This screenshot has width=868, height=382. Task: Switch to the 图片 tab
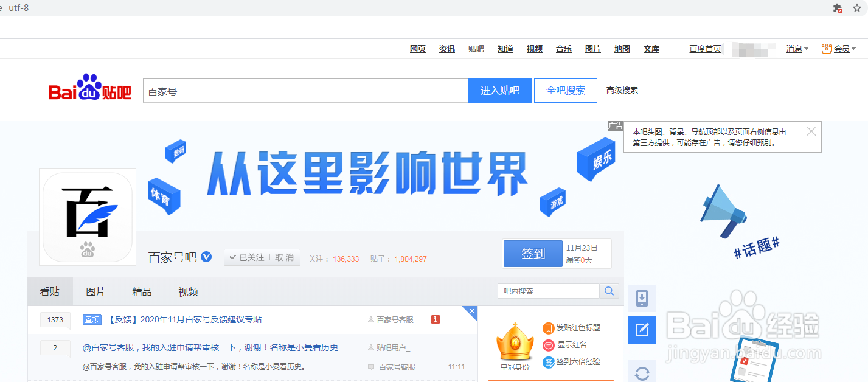[95, 291]
